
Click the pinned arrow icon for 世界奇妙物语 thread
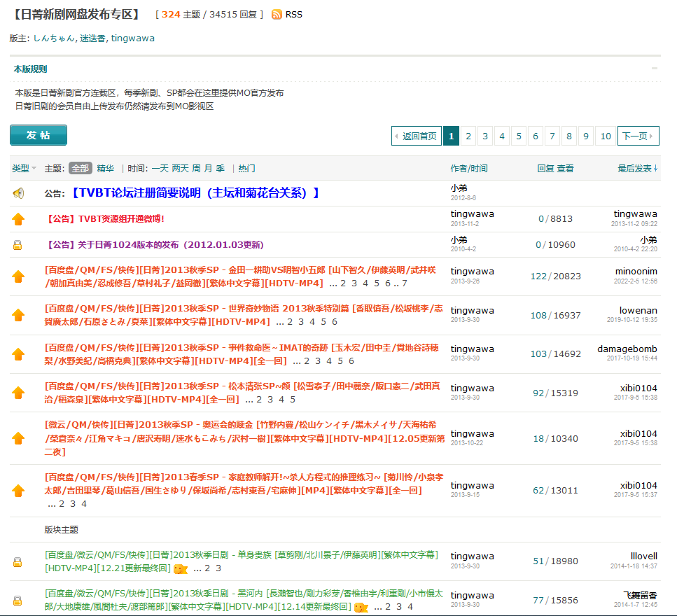18,315
